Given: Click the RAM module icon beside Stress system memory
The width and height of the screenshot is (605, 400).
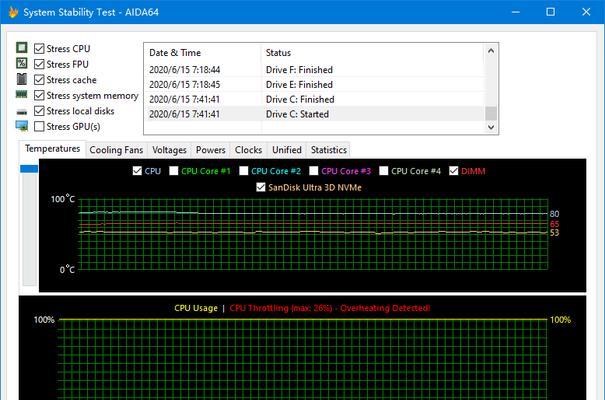Looking at the screenshot, I should 22,95.
